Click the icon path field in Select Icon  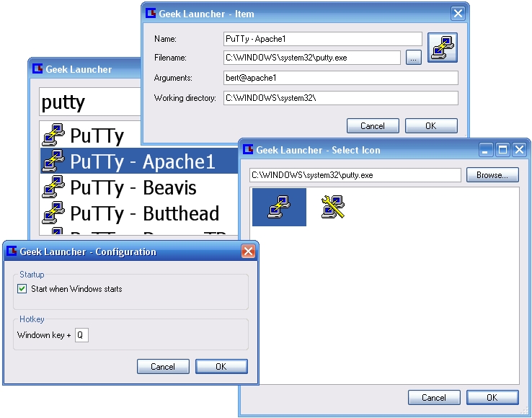pos(355,175)
